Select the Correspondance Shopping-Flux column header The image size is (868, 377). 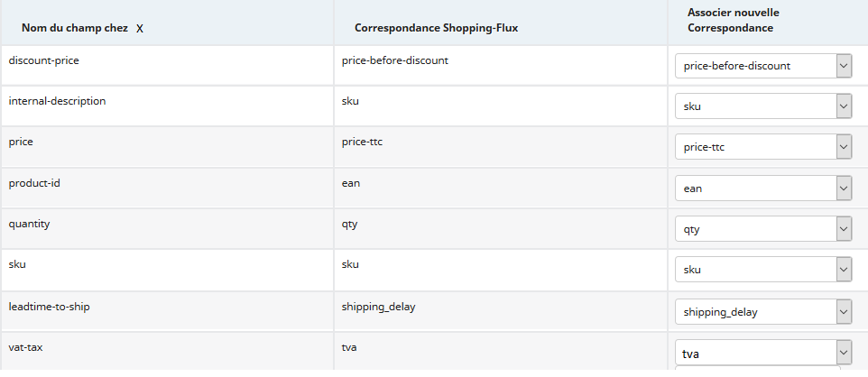[436, 28]
